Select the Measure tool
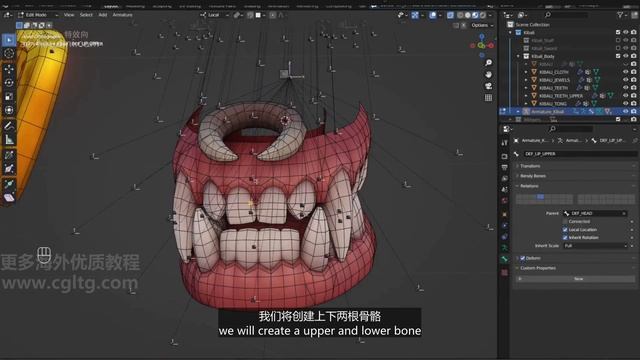Viewport: 640px width, 360px height. [x=9, y=140]
